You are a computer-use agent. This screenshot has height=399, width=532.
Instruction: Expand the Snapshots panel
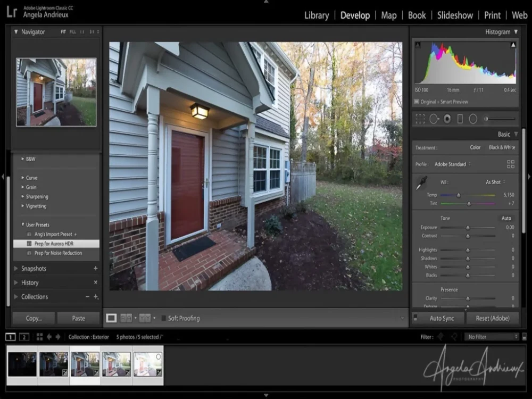click(16, 268)
